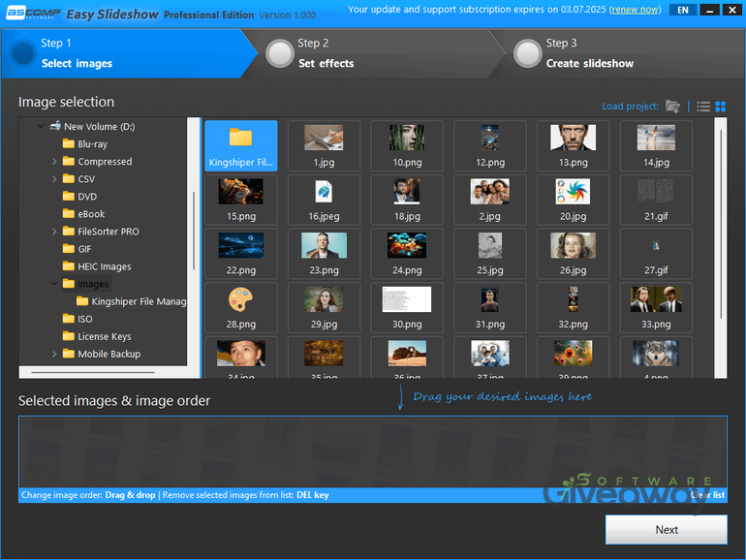Select the 16.jpeg file icon

point(324,200)
